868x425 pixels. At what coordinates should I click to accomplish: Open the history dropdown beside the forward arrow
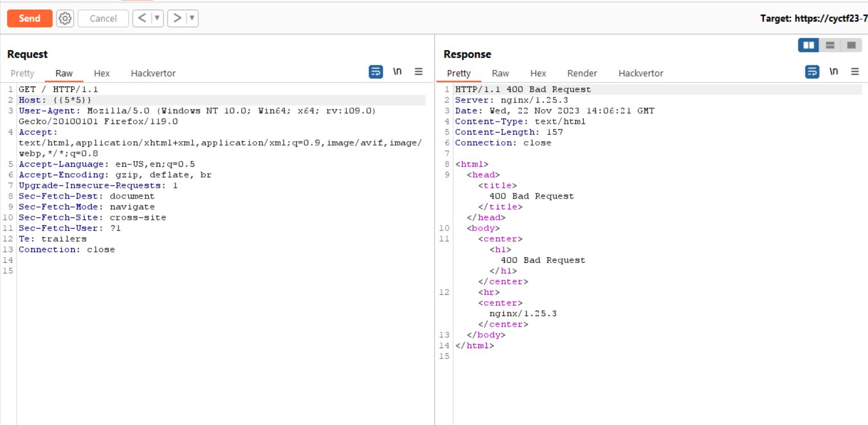(x=193, y=18)
